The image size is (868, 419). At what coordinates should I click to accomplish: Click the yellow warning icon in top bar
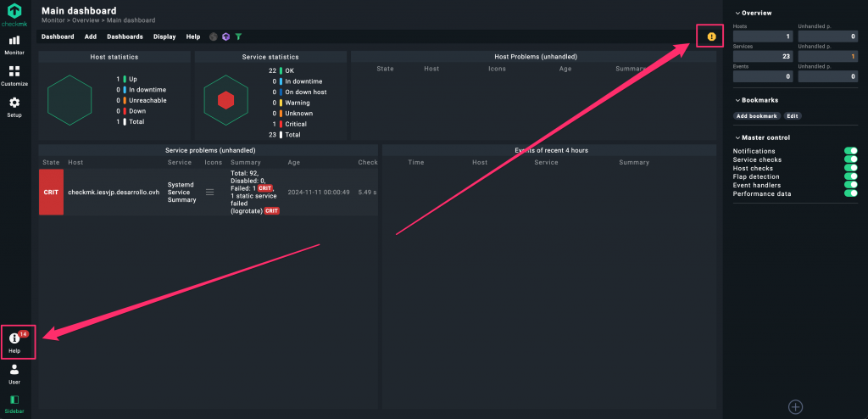[711, 36]
